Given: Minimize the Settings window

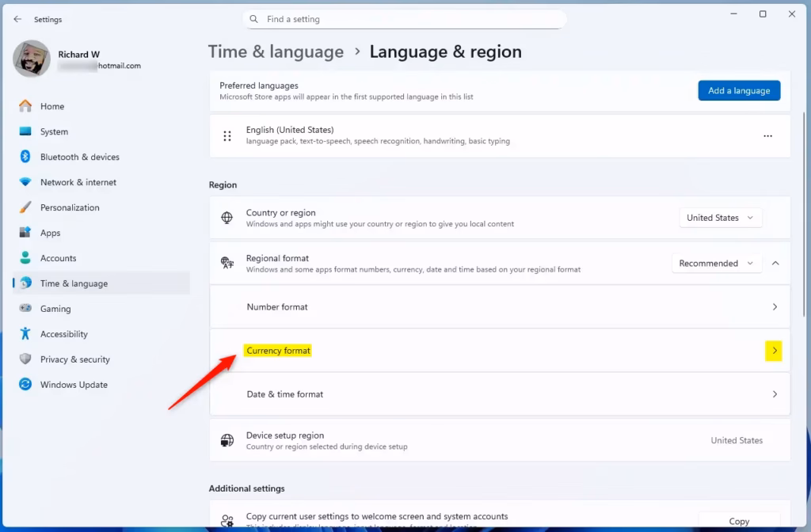Looking at the screenshot, I should [x=733, y=14].
